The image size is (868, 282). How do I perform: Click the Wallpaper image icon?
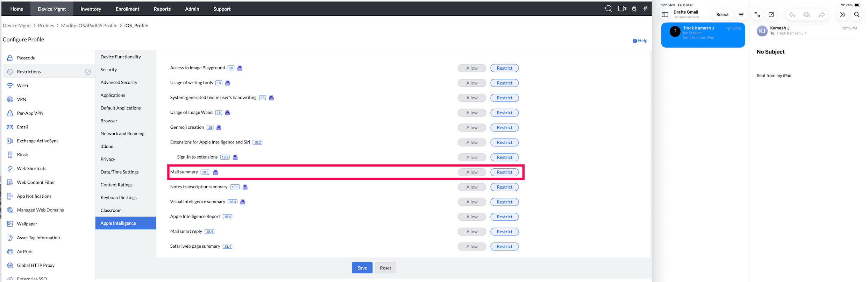pos(10,224)
